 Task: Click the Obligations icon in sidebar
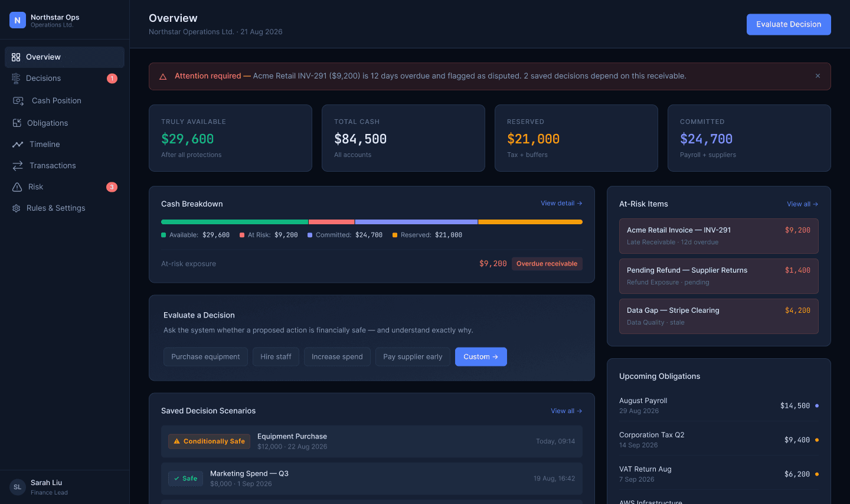[x=17, y=123]
